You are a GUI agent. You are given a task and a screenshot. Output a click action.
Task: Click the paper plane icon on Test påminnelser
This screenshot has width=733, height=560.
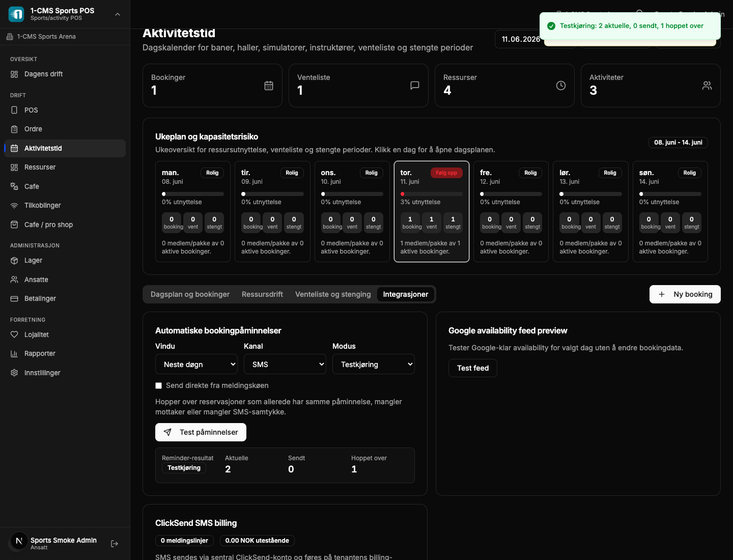click(x=167, y=432)
